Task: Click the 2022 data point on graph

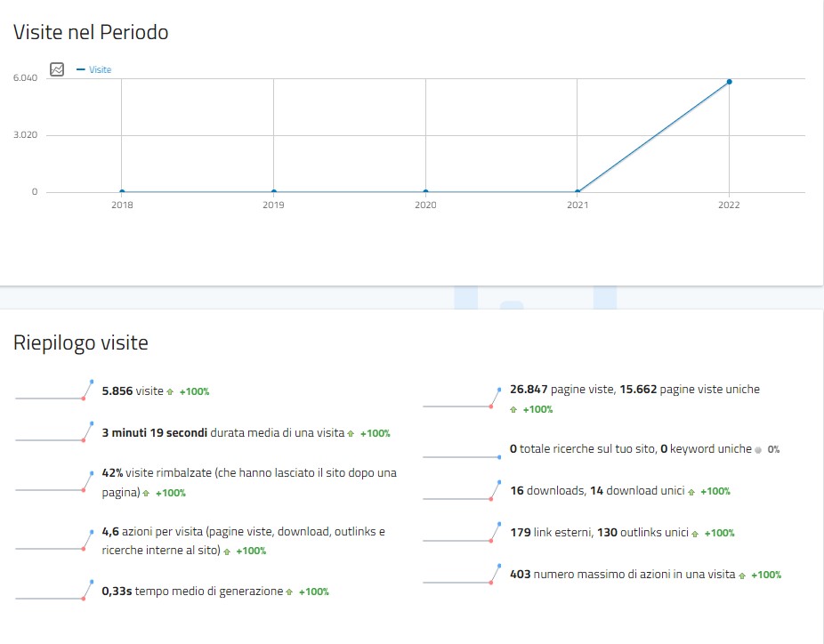Action: 730,82
